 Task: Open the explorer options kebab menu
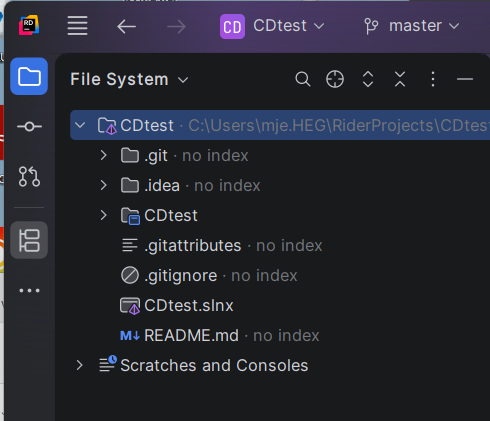[x=433, y=79]
